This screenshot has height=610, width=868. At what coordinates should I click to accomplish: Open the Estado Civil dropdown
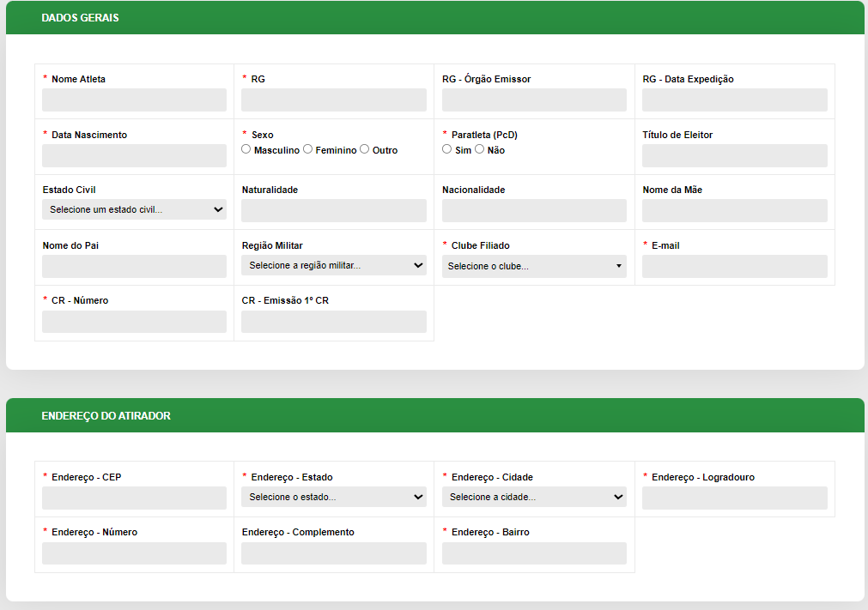[x=134, y=210]
